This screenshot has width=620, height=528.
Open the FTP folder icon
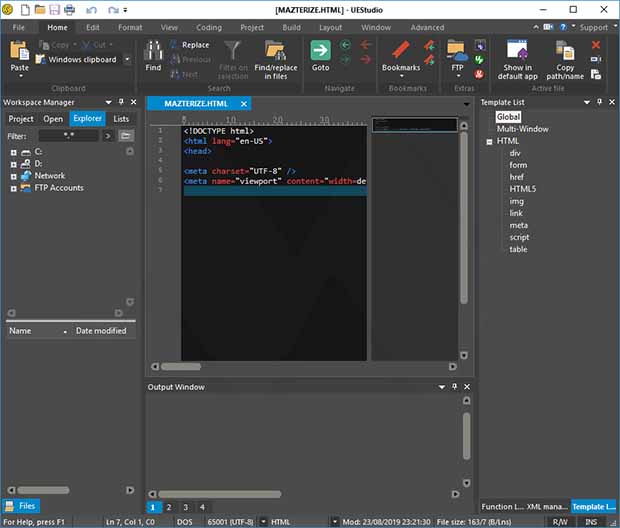(x=456, y=51)
